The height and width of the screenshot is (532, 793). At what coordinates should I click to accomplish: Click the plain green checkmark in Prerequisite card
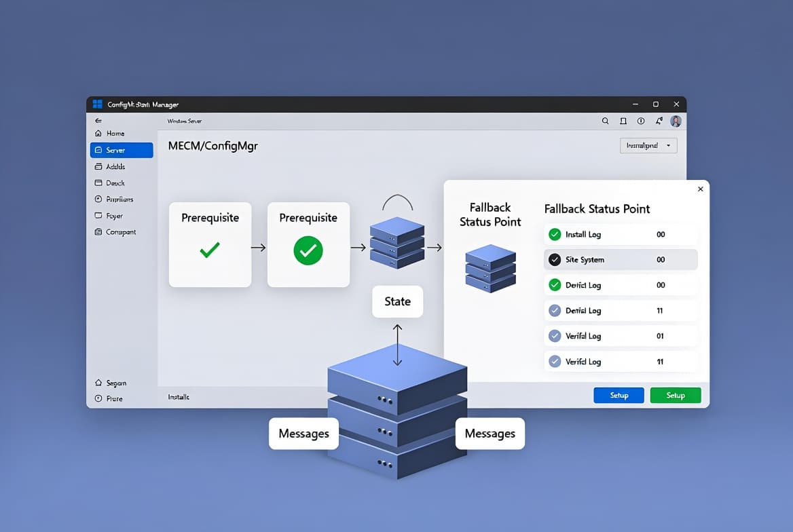209,249
